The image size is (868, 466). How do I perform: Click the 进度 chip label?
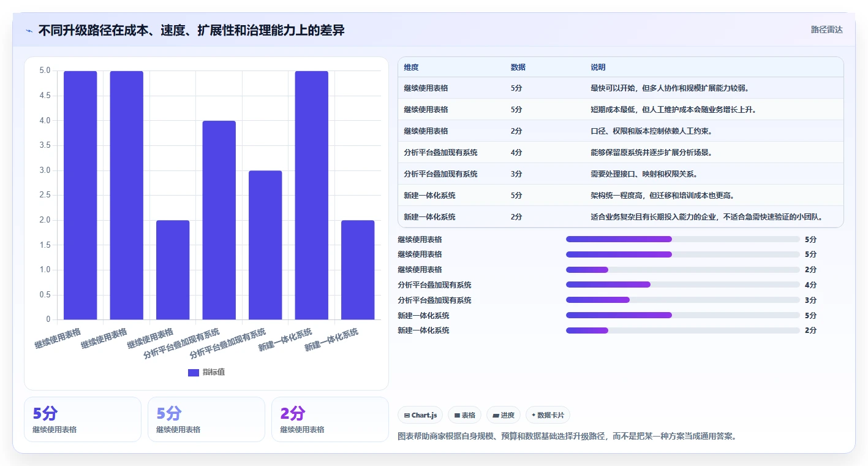point(508,415)
